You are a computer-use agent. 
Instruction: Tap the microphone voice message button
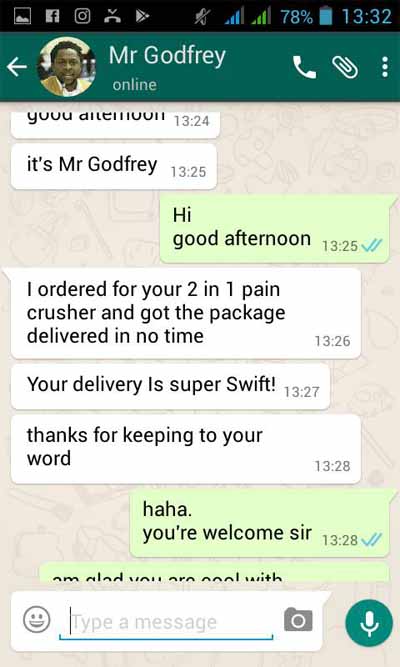point(369,623)
